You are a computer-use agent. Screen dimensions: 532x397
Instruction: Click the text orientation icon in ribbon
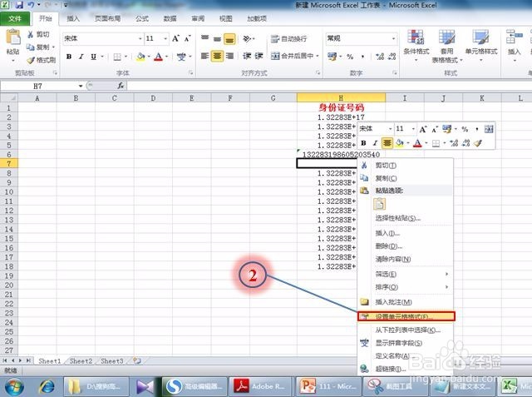(248, 39)
